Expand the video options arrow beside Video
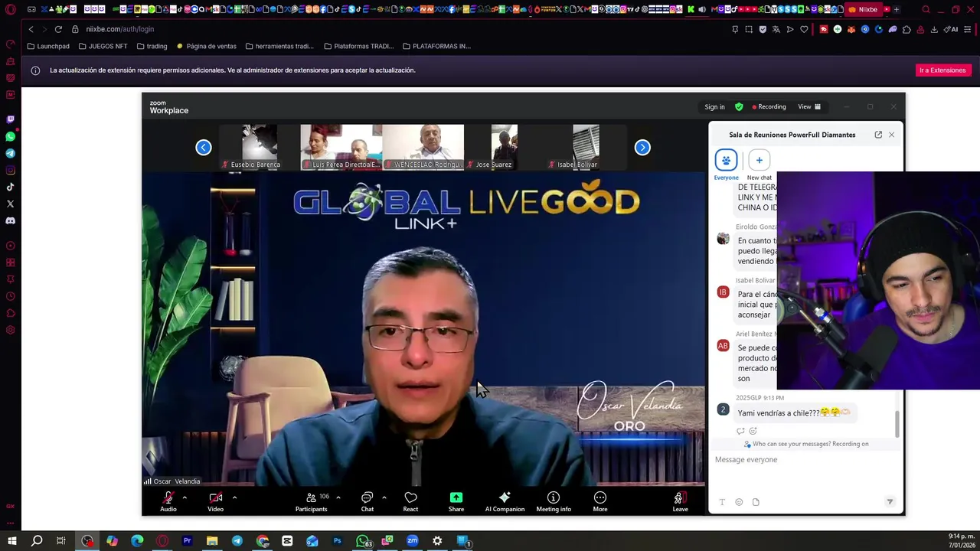Screen dimensions: 980x551 click(234, 497)
